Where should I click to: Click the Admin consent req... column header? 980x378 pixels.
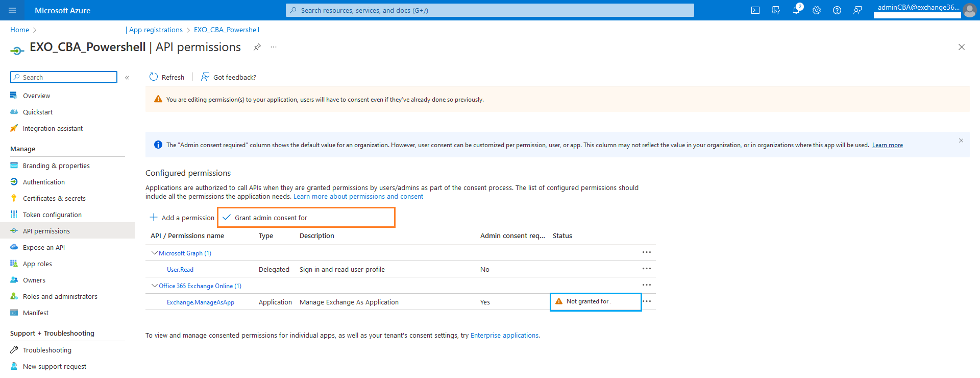512,235
